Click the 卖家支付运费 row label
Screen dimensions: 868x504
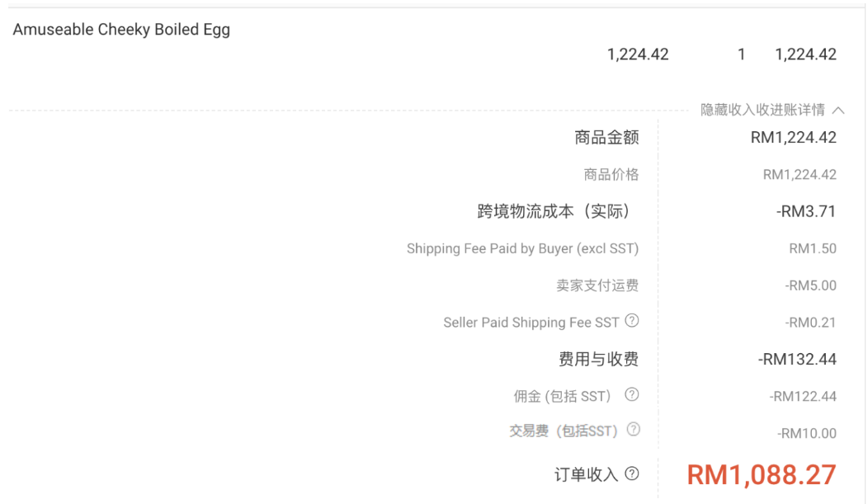(597, 285)
